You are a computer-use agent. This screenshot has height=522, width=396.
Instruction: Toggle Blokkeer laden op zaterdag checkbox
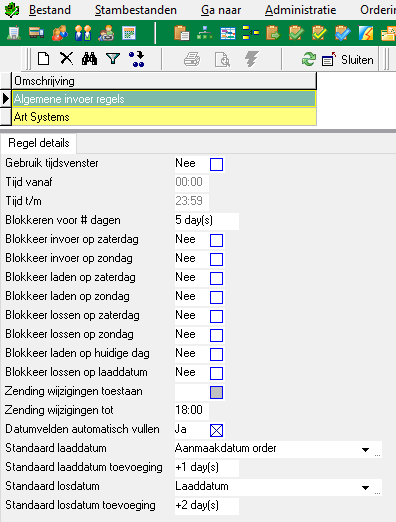(x=216, y=278)
